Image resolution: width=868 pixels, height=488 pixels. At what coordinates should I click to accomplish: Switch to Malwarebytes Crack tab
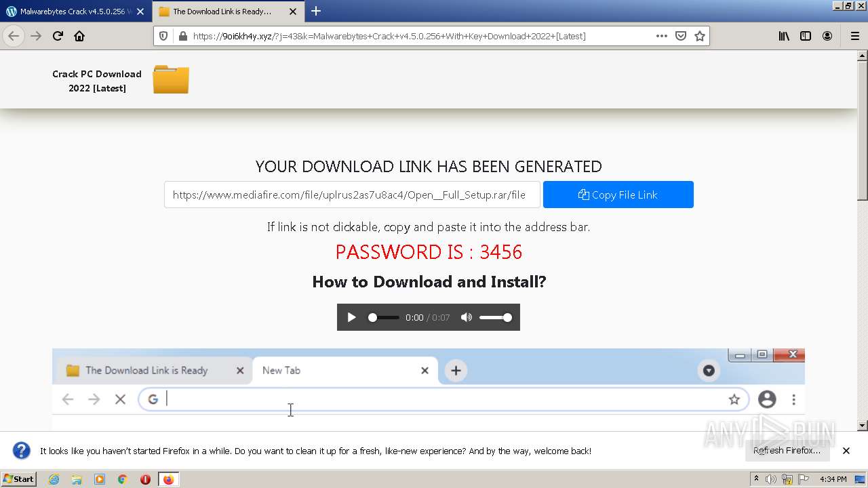click(69, 12)
